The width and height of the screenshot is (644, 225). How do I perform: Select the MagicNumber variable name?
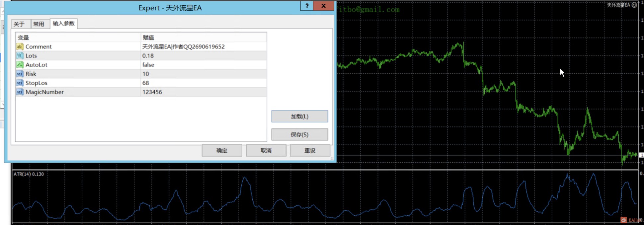[x=44, y=92]
